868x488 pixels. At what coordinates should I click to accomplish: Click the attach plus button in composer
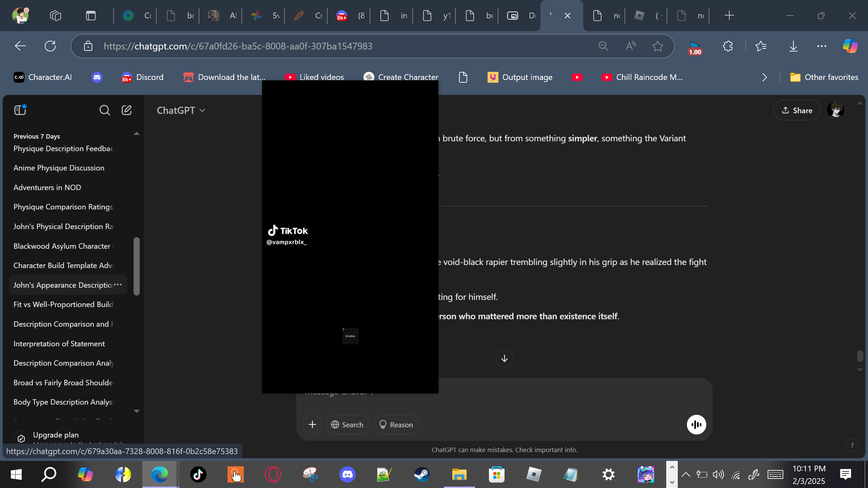(x=312, y=425)
